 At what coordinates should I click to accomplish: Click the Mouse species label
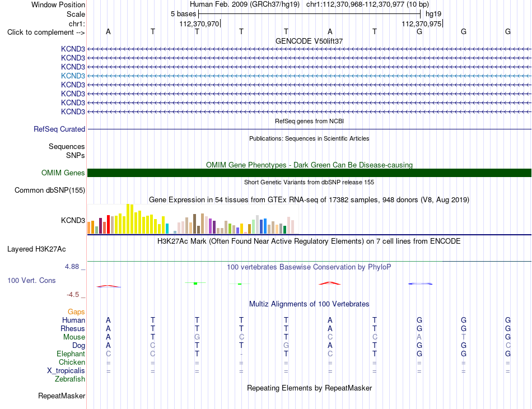[74, 337]
